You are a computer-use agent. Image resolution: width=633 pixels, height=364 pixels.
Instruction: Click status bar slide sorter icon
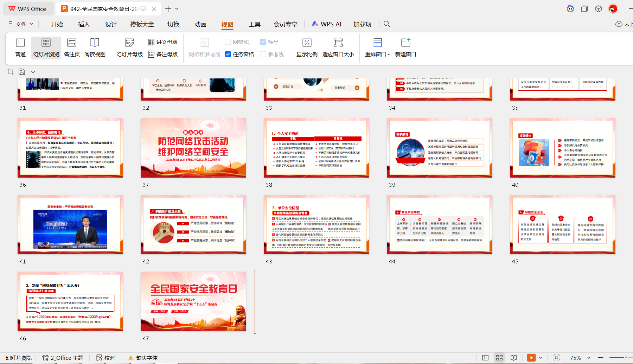click(499, 358)
